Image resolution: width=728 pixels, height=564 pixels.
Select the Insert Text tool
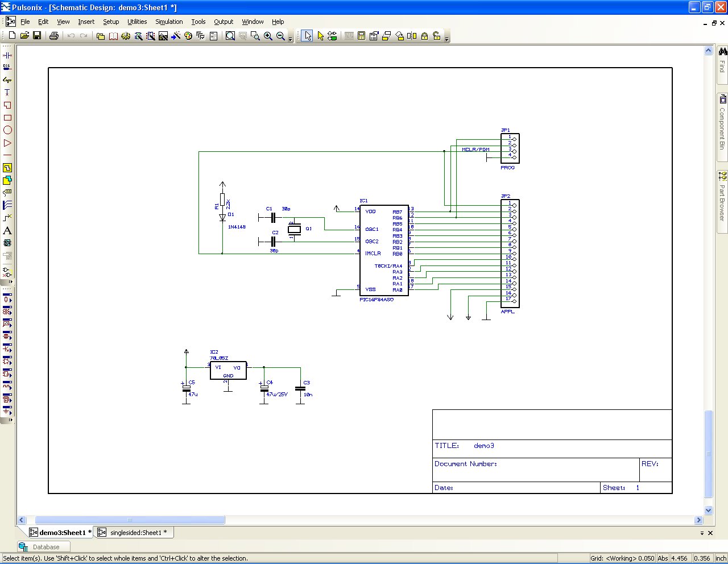click(7, 230)
